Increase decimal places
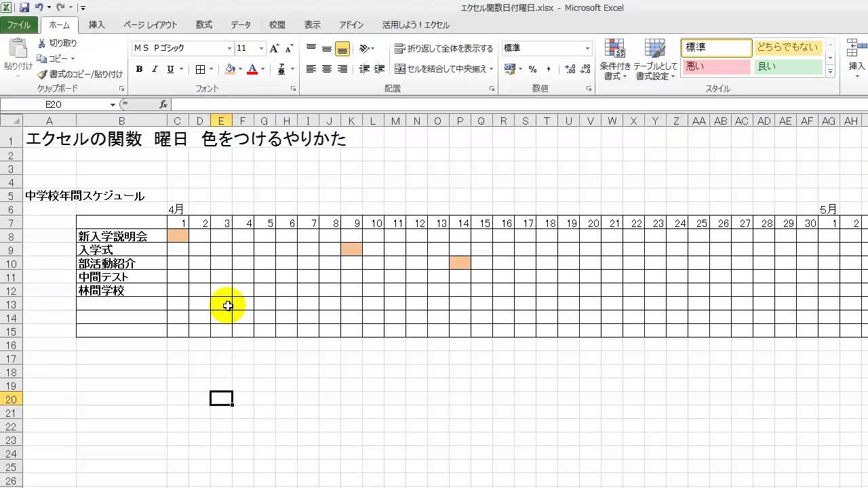Screen dimensions: 868x488 pos(570,69)
